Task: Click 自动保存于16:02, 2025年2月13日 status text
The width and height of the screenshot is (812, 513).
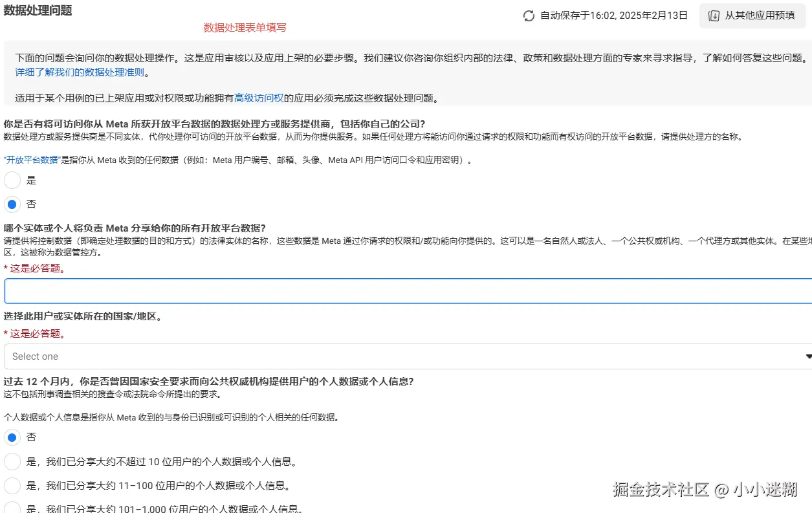Action: 614,16
